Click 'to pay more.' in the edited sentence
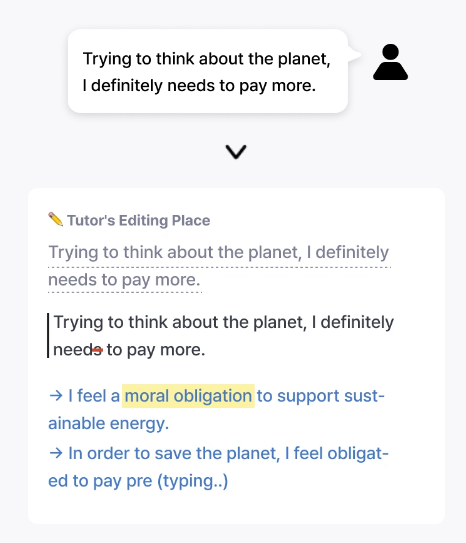The image size is (466, 543). pos(156,350)
